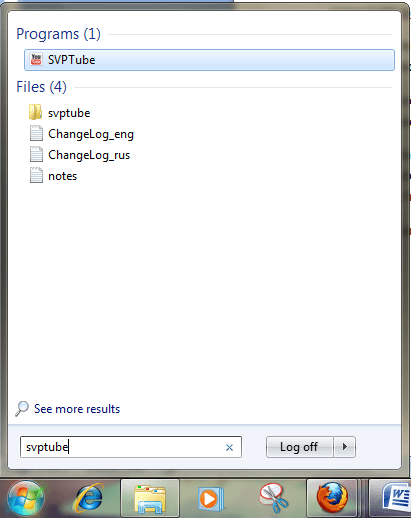411x518 pixels.
Task: Open the ChangeLog_rus file
Action: tap(89, 155)
